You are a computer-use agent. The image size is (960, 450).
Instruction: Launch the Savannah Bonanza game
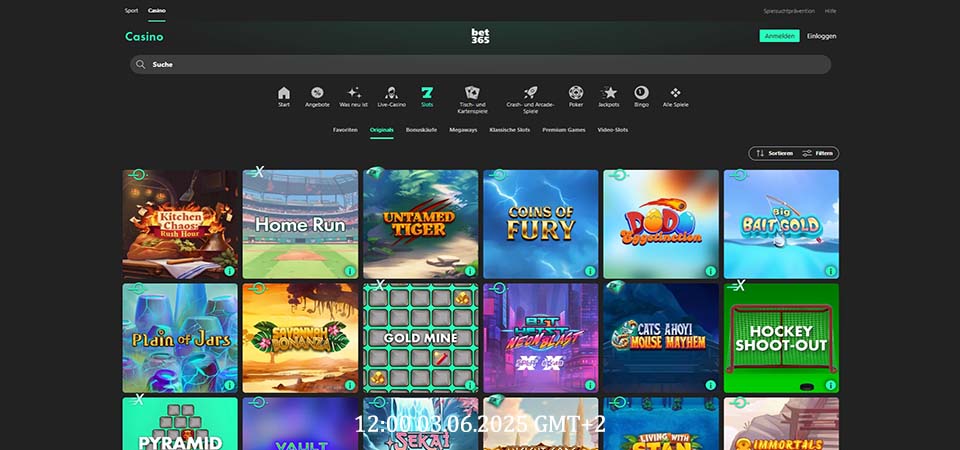(x=300, y=338)
